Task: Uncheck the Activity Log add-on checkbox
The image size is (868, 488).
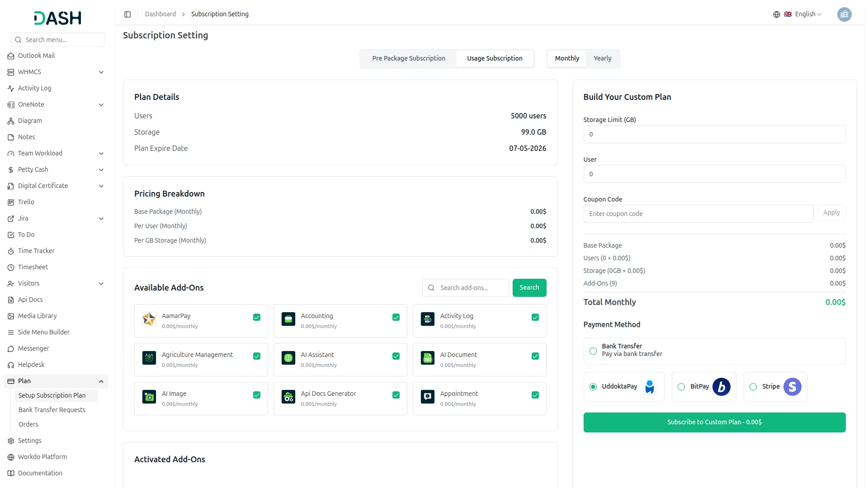Action: tap(535, 317)
